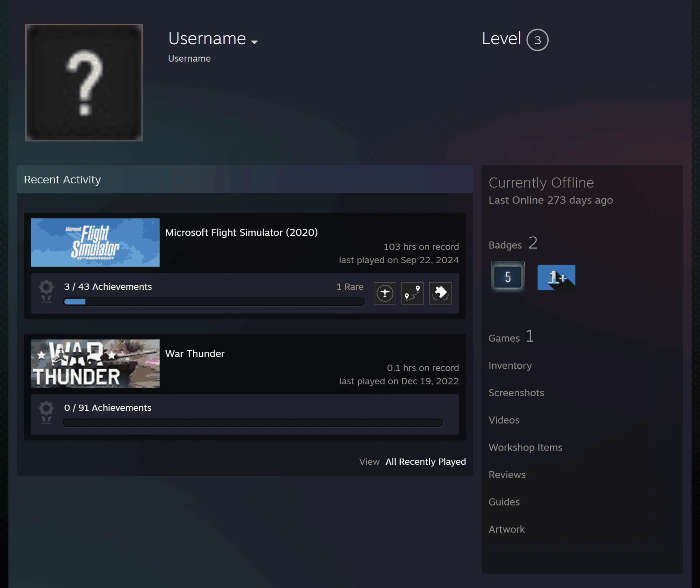
Task: Open the Games 1 link
Action: (511, 336)
